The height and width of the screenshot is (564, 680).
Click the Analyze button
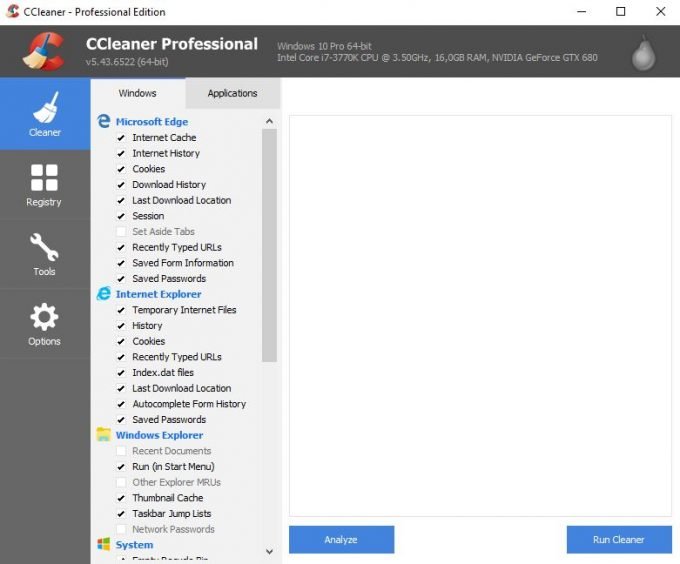(x=341, y=540)
